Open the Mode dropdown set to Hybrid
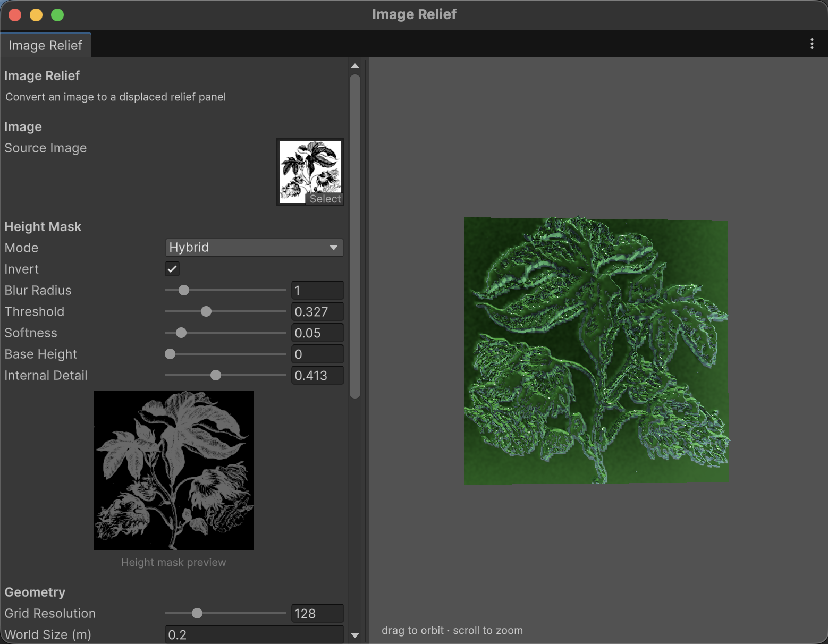Screen dimensions: 828x644 point(254,248)
